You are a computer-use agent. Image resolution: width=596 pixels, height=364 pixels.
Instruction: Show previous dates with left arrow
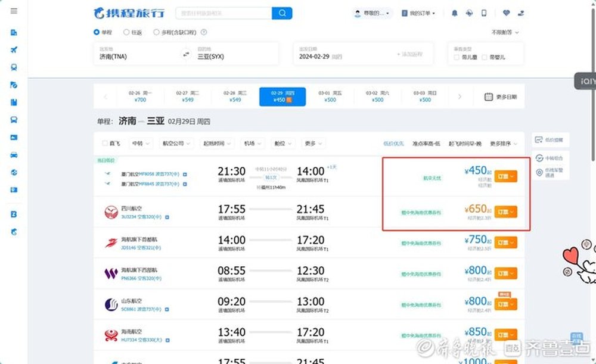[105, 97]
